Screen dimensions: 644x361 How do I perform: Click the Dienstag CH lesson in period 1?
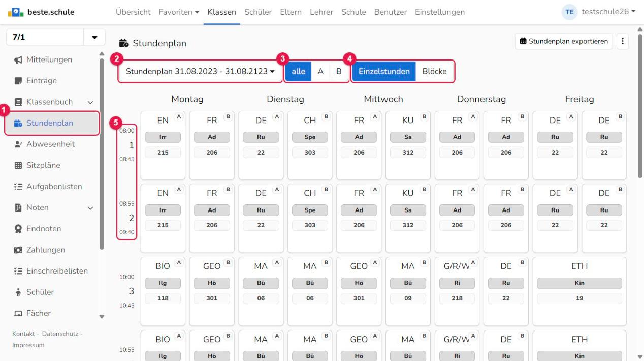(x=309, y=145)
